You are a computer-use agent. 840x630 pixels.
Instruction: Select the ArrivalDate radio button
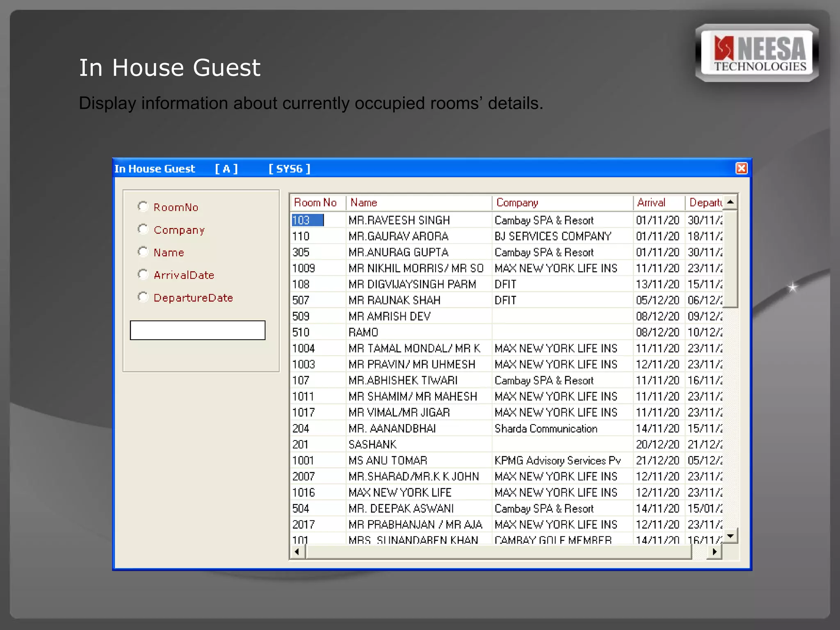point(143,274)
